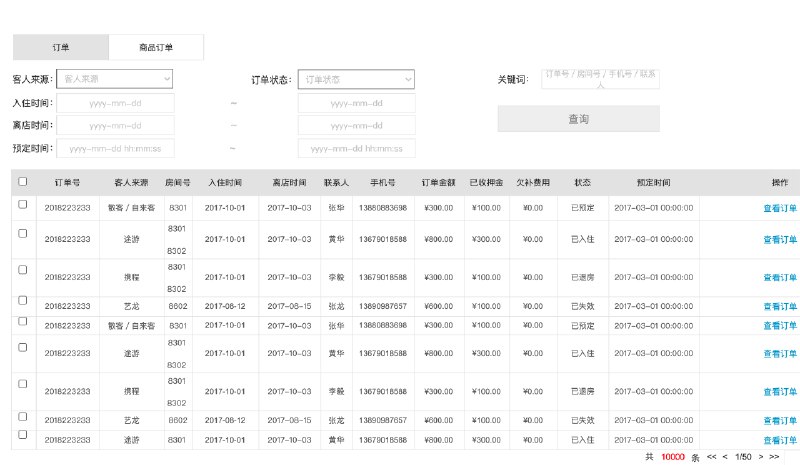
Task: Open 查看订单 for second 已失效 张龙 row
Action: click(780, 421)
